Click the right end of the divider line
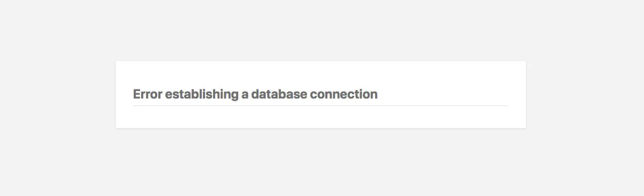 tap(506, 105)
